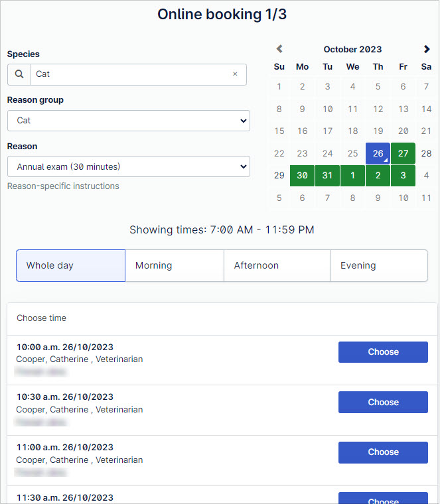Click October 15 in the calendar
440x504 pixels.
(279, 131)
